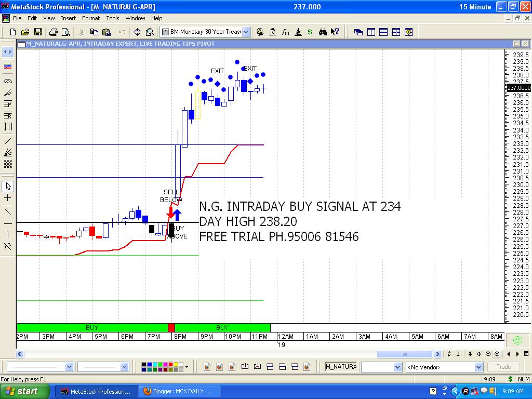Click the Windows start button

(25, 391)
